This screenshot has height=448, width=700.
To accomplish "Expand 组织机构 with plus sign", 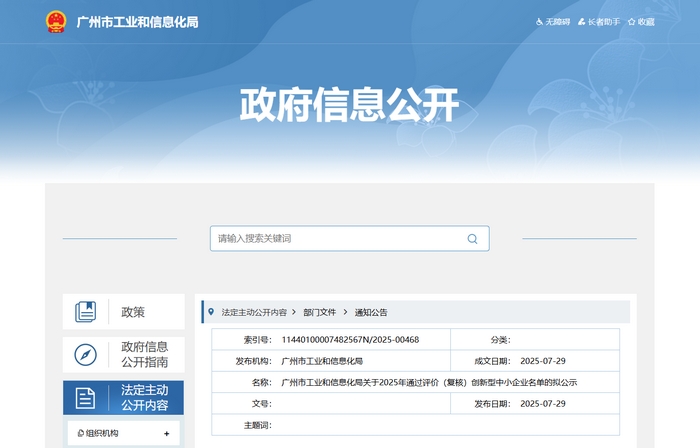I will 167,433.
